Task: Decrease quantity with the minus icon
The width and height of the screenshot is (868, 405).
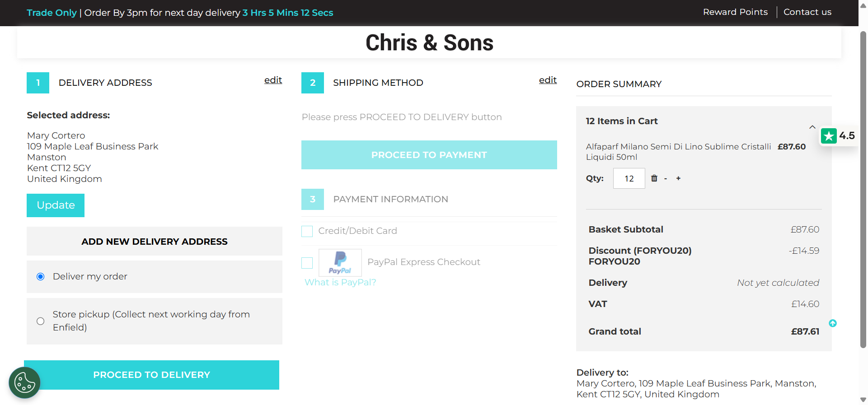Action: pos(666,179)
